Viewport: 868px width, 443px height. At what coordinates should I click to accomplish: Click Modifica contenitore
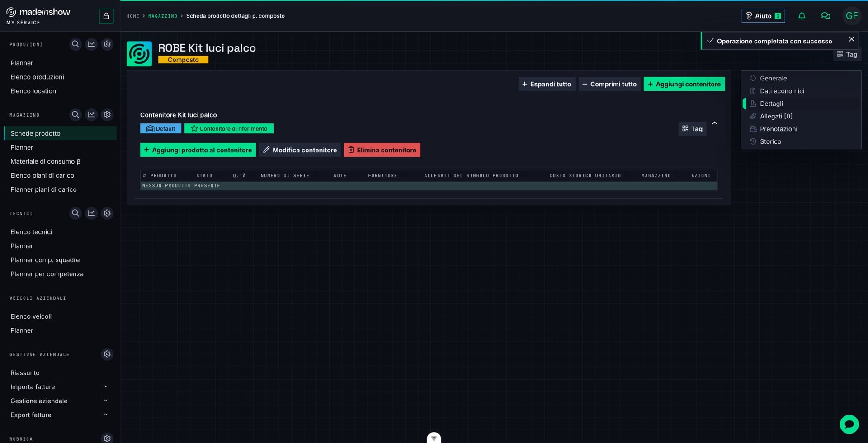coord(300,150)
